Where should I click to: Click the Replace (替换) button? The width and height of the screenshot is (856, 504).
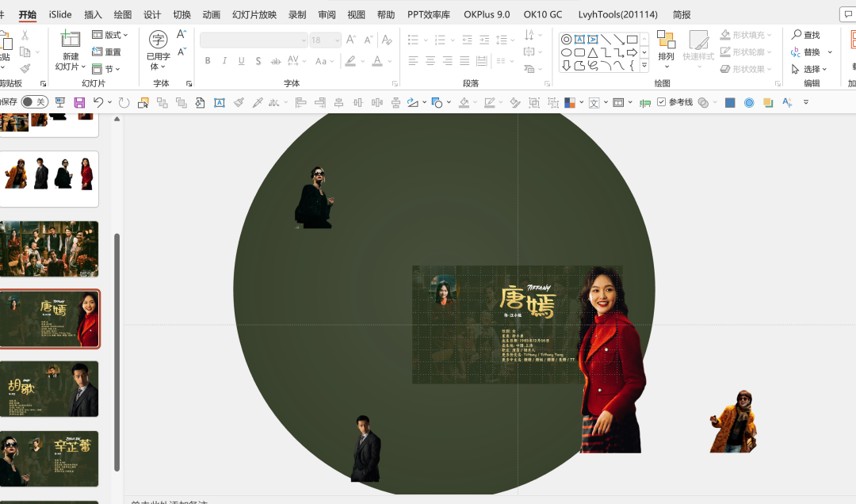coord(812,52)
